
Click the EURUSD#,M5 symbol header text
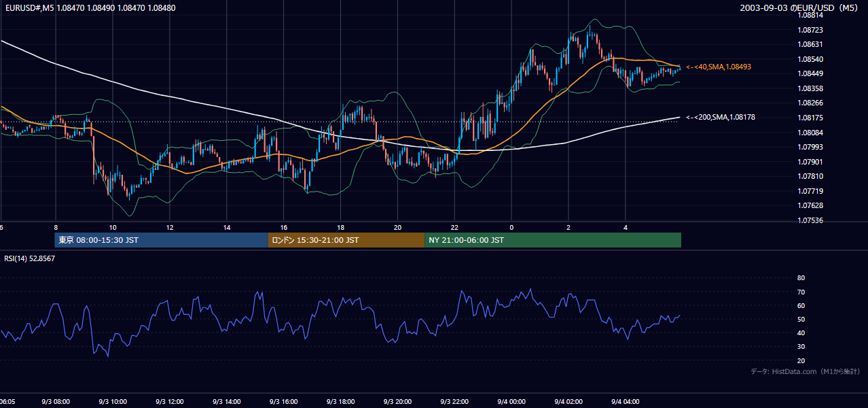click(x=90, y=8)
